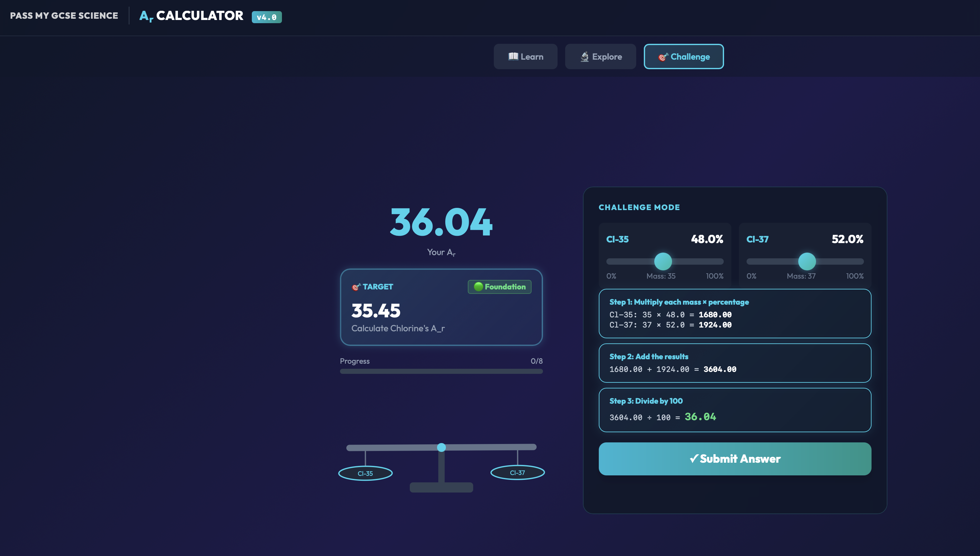Switch to the Learn tab
This screenshot has height=556, width=980.
click(525, 56)
